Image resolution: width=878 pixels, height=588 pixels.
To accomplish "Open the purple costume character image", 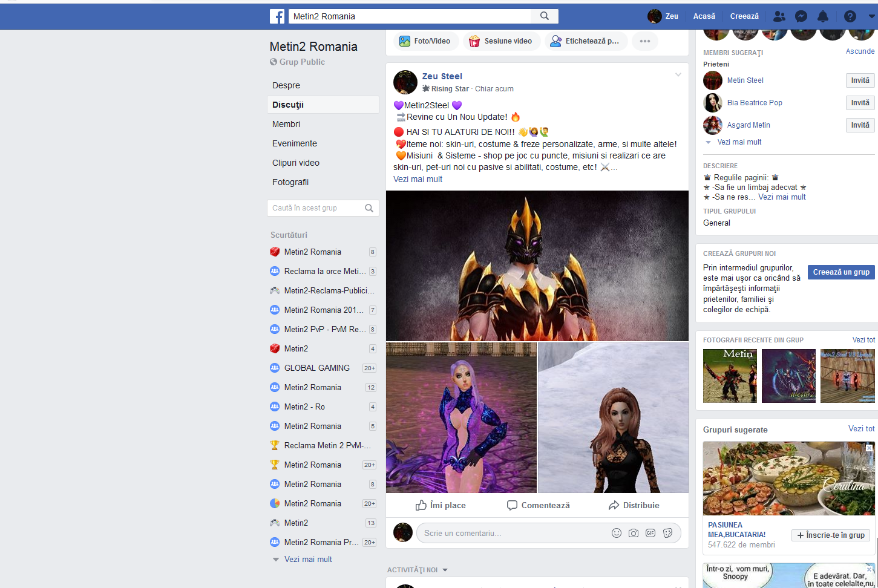I will tap(461, 418).
